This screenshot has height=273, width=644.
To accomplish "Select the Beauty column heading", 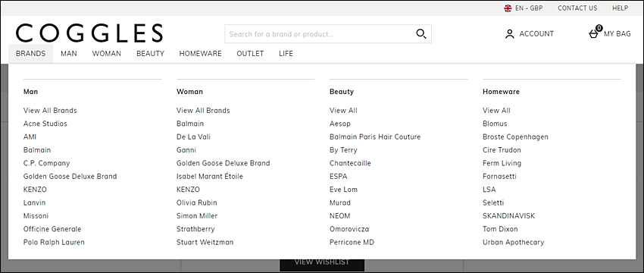I will click(342, 92).
